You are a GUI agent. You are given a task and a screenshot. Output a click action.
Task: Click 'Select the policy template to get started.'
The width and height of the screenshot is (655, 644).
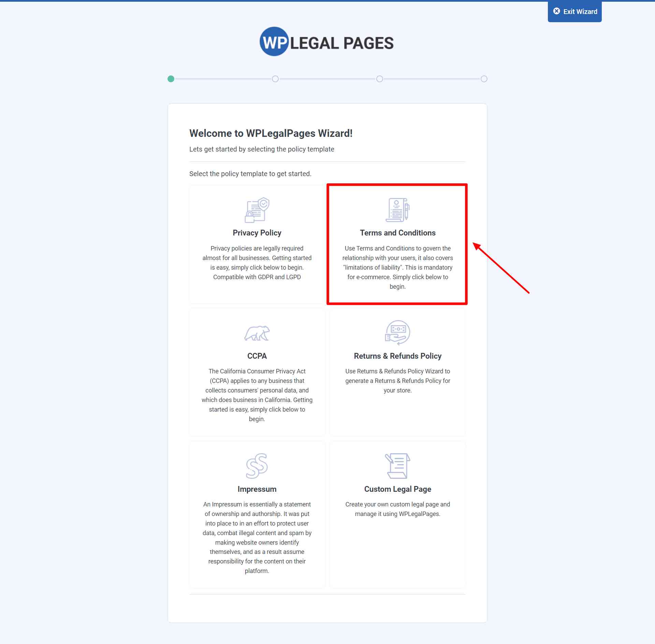point(250,174)
